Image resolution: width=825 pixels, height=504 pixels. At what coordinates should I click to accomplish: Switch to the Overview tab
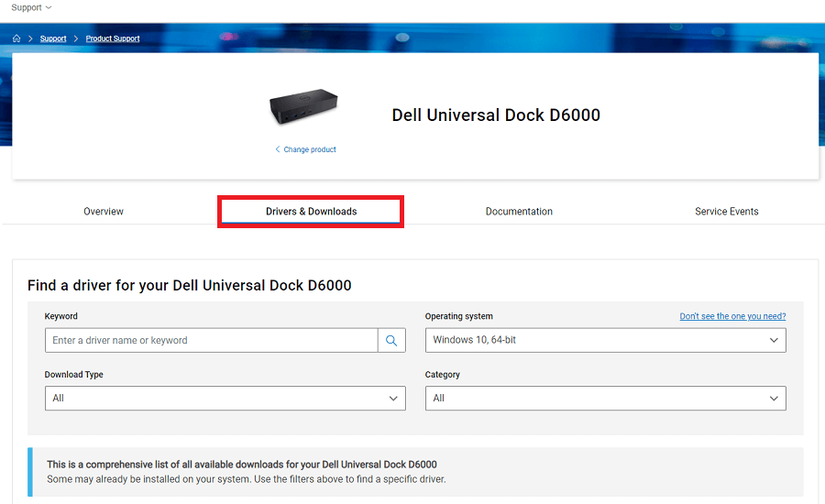point(104,212)
